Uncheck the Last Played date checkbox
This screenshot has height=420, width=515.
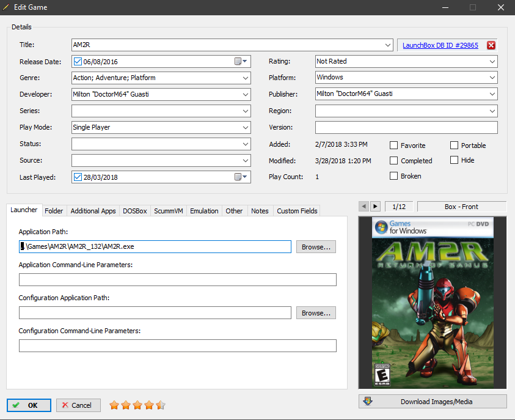(78, 177)
